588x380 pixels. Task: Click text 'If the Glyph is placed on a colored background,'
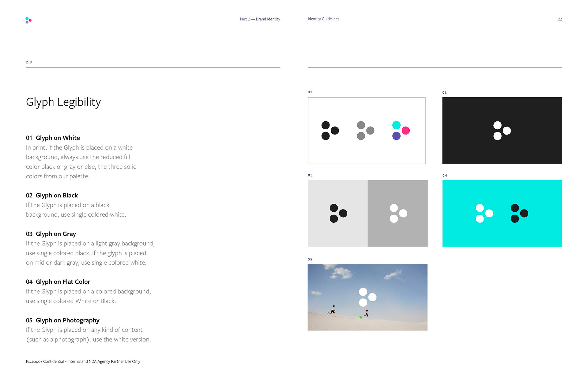[x=89, y=292]
